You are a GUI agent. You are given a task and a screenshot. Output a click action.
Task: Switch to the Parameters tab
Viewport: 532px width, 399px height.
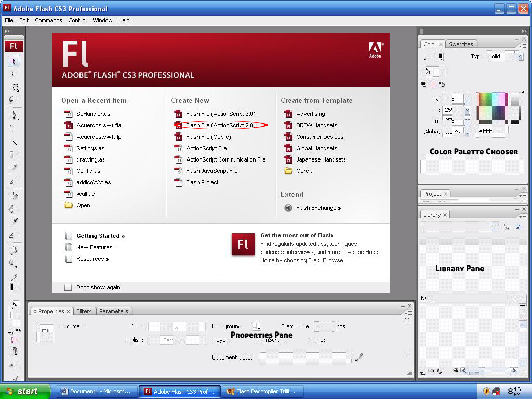(114, 311)
